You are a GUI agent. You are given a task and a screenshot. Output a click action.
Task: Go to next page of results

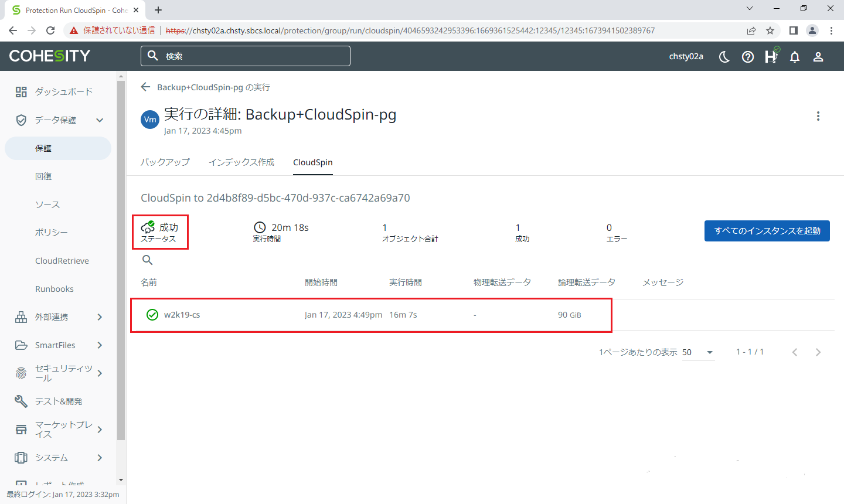818,352
